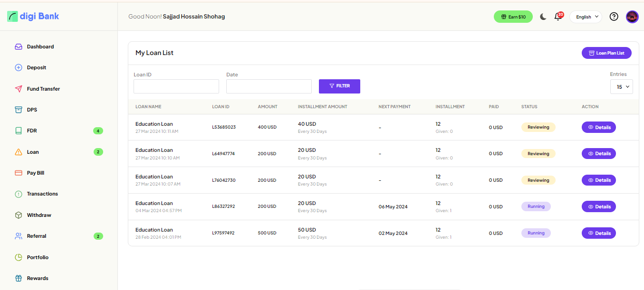Click the Deposit plus icon in sidebar
Viewport: 644px width, 290px height.
point(19,68)
